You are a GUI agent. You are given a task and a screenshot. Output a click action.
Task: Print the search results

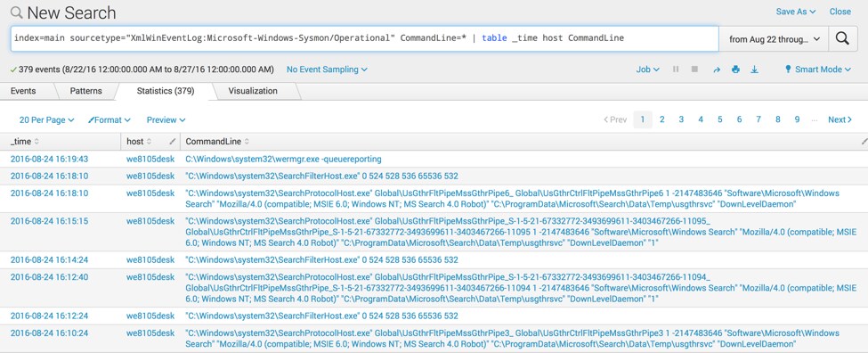tap(735, 70)
